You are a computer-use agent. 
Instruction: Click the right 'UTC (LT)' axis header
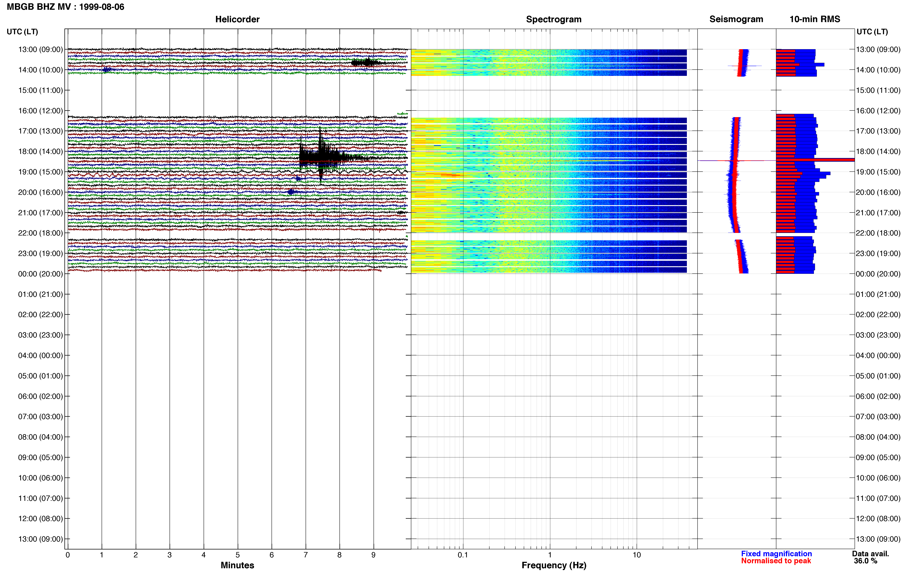(x=872, y=32)
